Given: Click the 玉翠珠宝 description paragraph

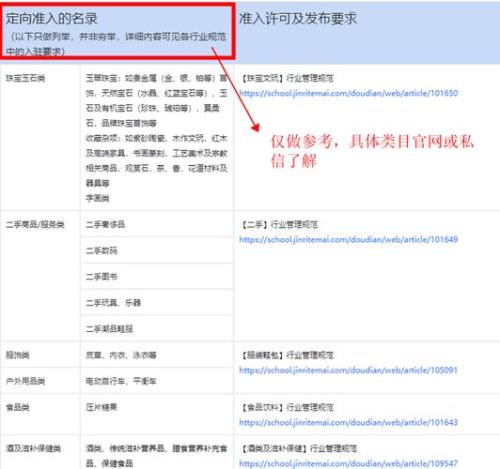Looking at the screenshot, I should (157, 101).
